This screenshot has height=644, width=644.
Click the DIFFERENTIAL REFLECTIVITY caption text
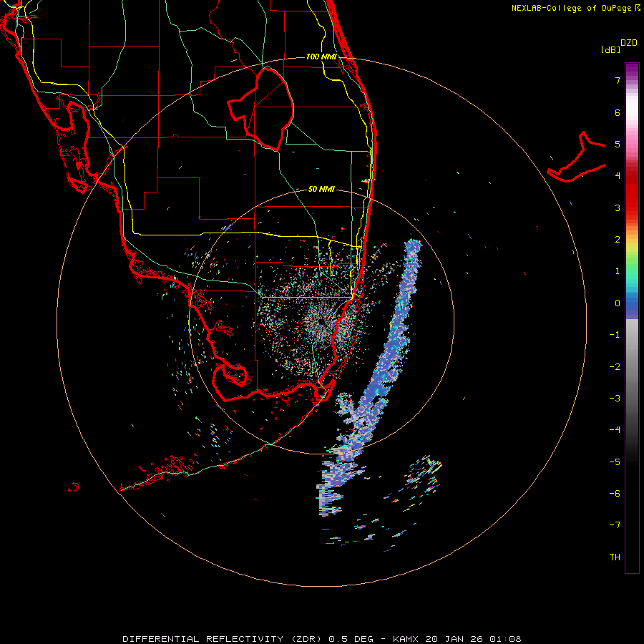[202, 639]
